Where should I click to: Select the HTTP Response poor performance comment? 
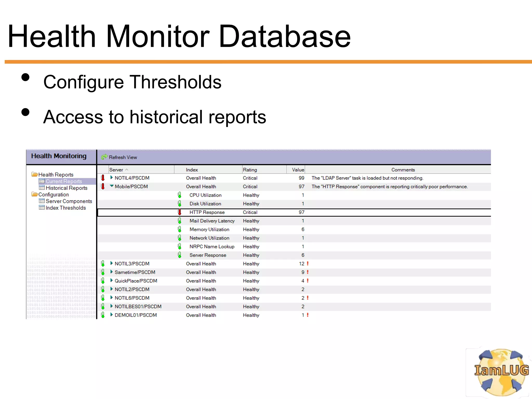390,187
